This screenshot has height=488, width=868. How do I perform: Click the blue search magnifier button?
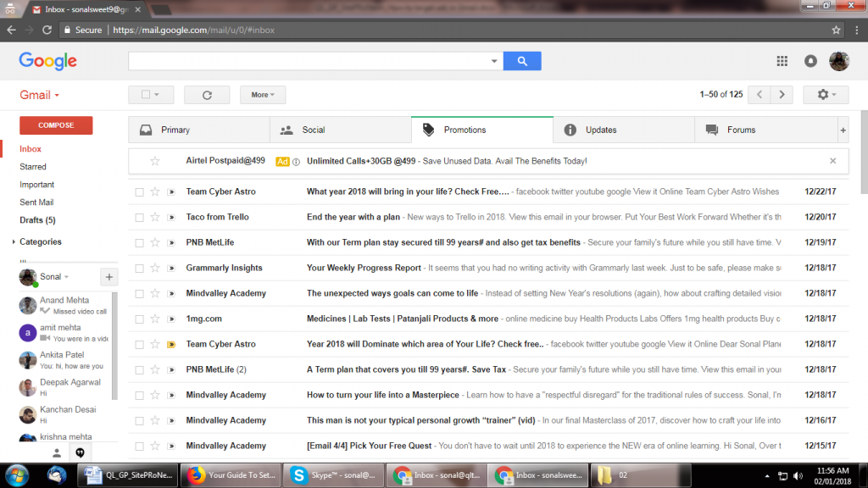coord(522,61)
